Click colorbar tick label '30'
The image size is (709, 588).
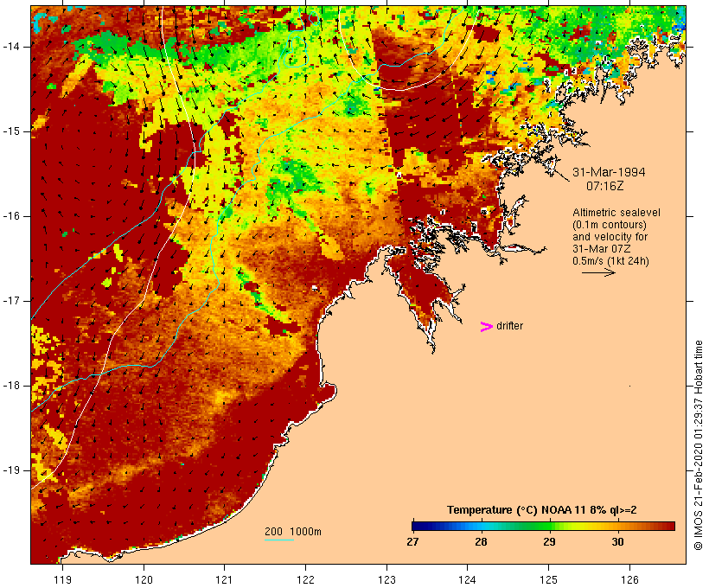point(617,541)
